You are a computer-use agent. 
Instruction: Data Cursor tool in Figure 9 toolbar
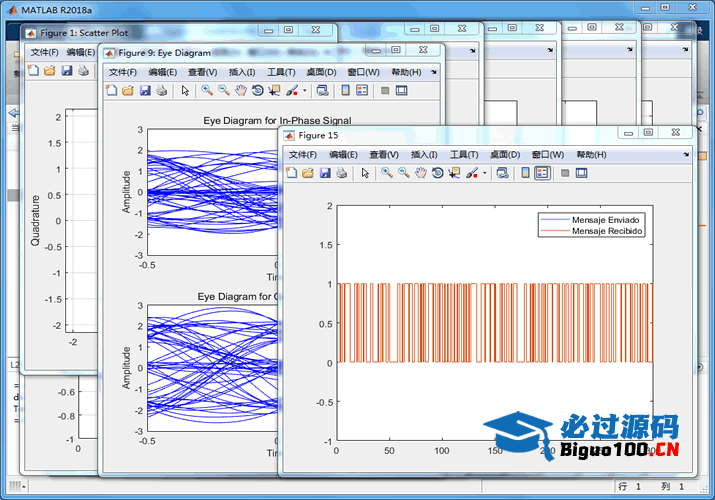(274, 91)
